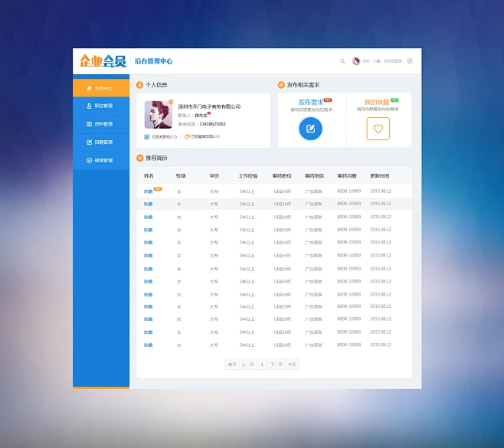Click the search magnifier icon in header
Image resolution: width=504 pixels, height=448 pixels.
[x=342, y=61]
